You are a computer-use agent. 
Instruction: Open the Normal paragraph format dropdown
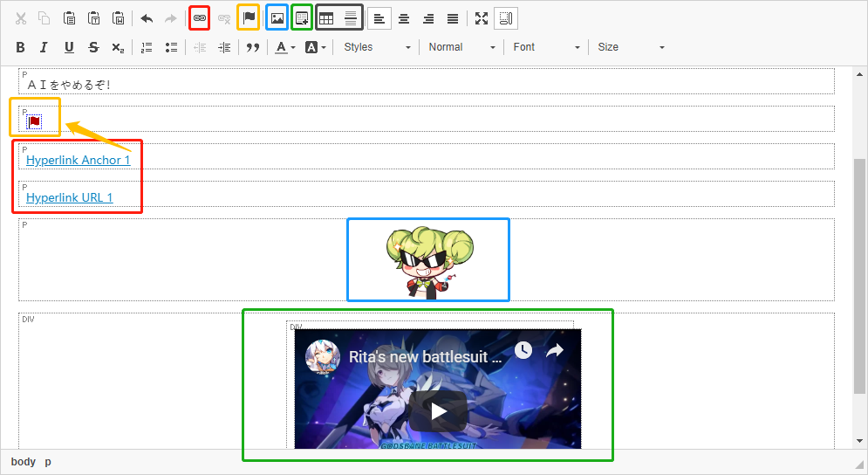(461, 47)
